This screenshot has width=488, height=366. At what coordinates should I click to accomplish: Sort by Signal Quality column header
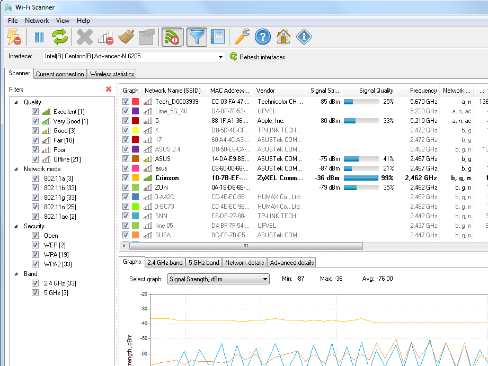[369, 91]
